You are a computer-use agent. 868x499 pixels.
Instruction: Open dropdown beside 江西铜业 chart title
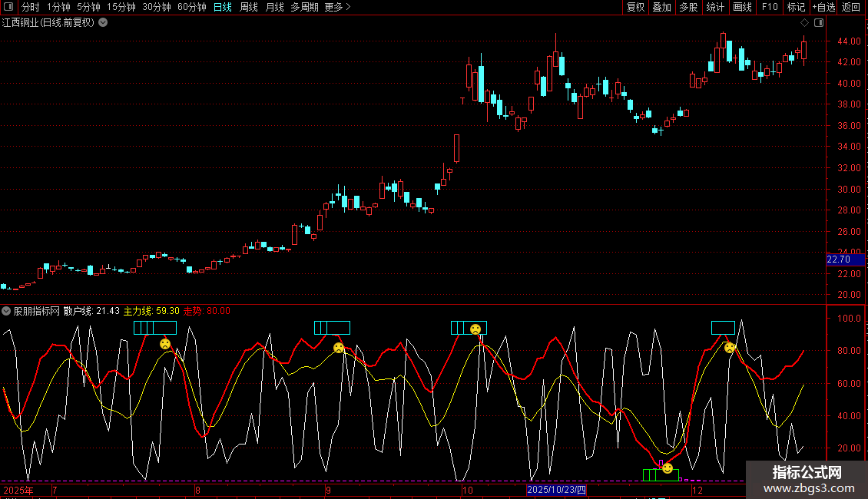[103, 23]
